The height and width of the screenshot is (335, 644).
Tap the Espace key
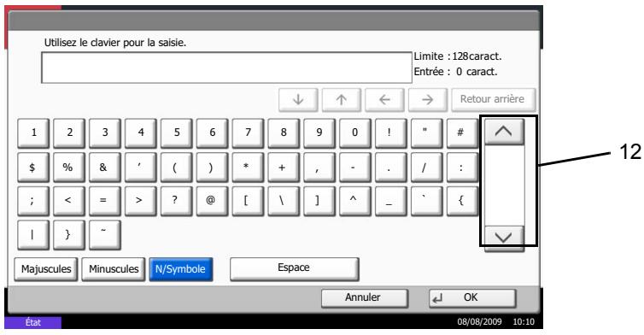pyautogui.click(x=294, y=269)
